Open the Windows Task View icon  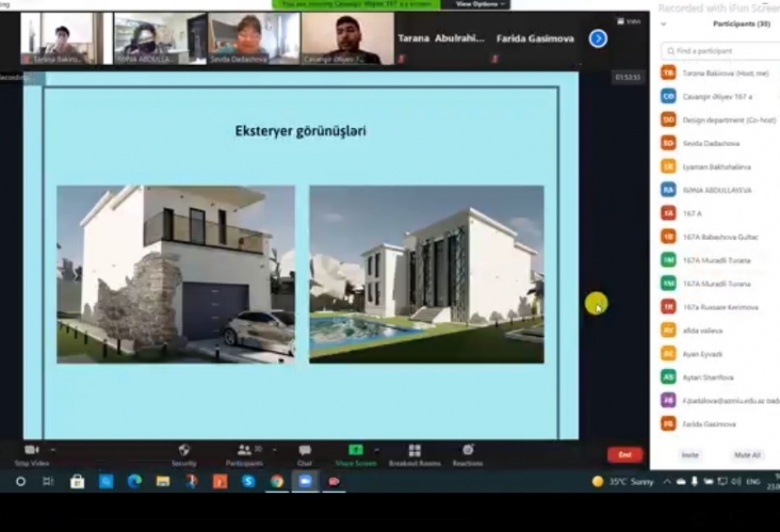tap(48, 481)
